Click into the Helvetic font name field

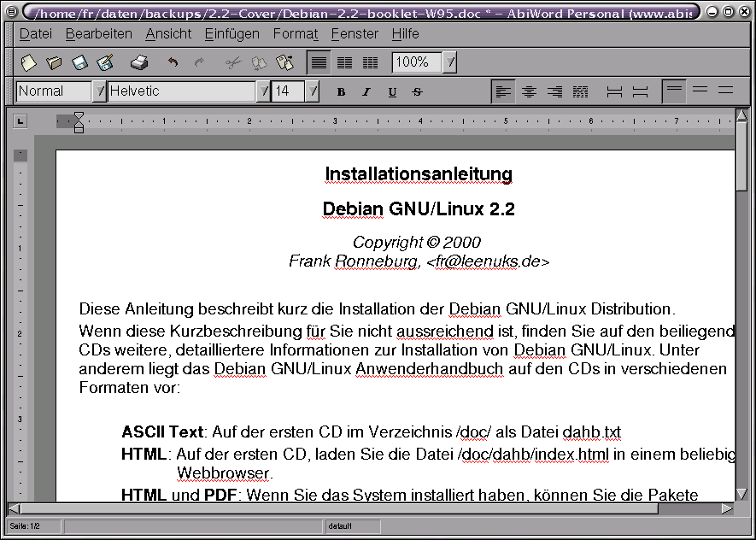pyautogui.click(x=182, y=91)
